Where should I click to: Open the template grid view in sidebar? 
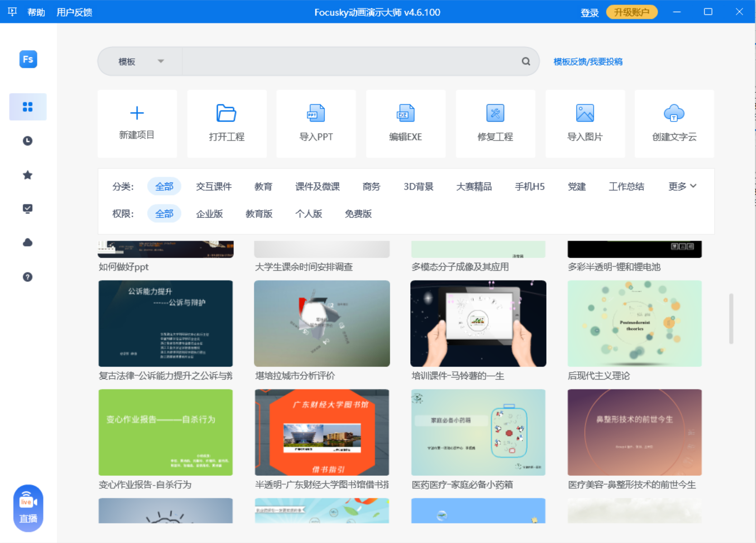[28, 107]
